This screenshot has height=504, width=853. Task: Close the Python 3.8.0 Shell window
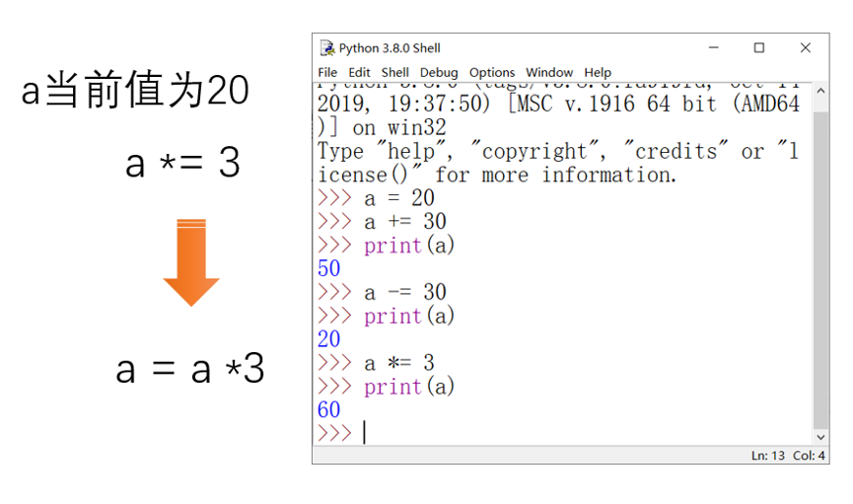[806, 48]
